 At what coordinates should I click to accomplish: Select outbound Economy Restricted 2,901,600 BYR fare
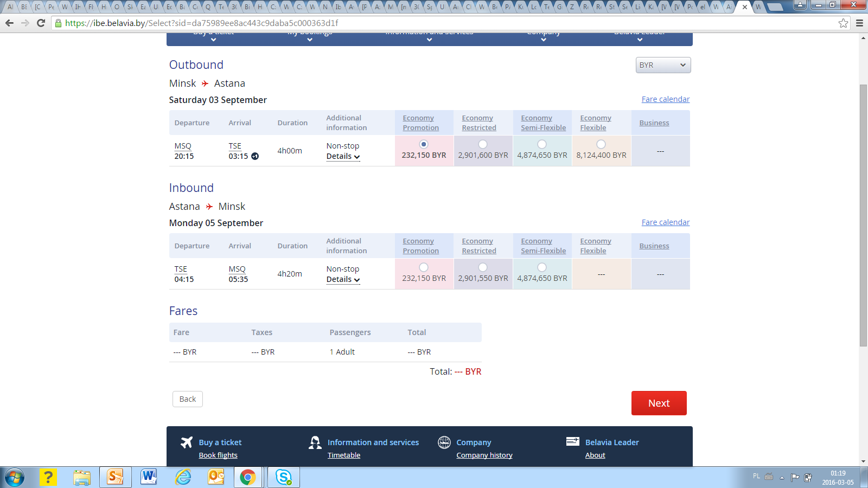[483, 144]
